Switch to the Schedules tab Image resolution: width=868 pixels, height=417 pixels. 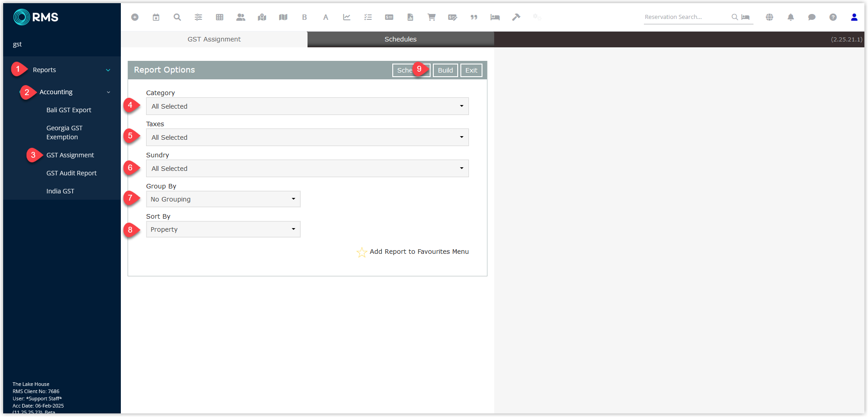(x=400, y=39)
